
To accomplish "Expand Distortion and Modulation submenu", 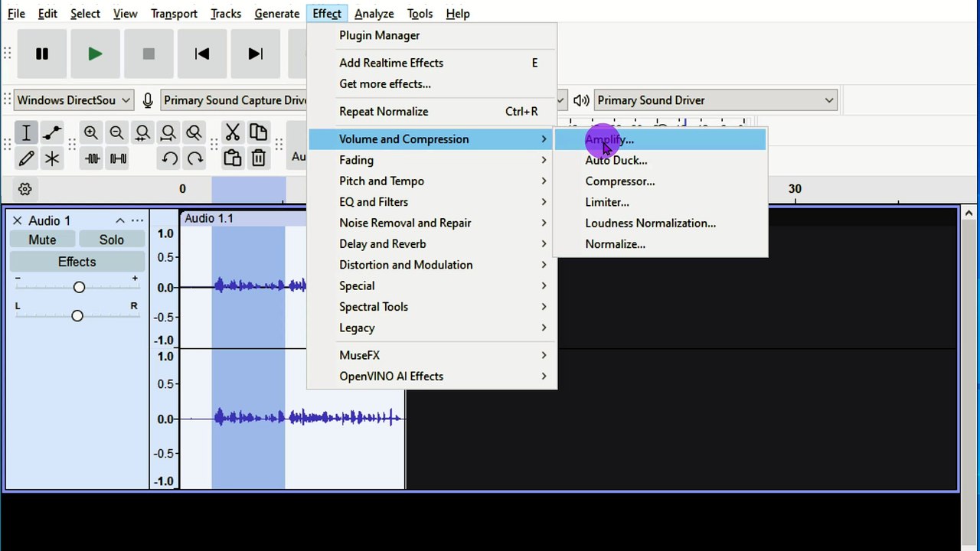I will coord(432,265).
